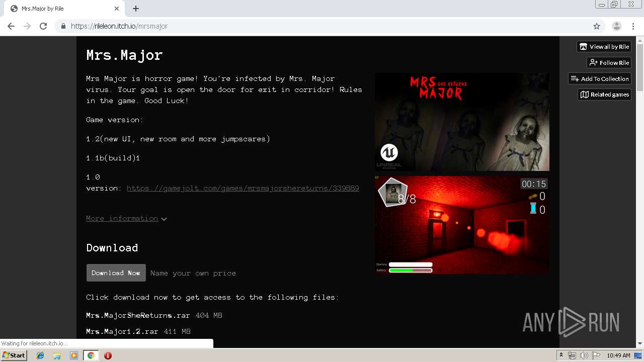Screen dimensions: 644x362
Task: Click the Mrs.MajorSheReturns.rar file name
Action: click(x=138, y=316)
